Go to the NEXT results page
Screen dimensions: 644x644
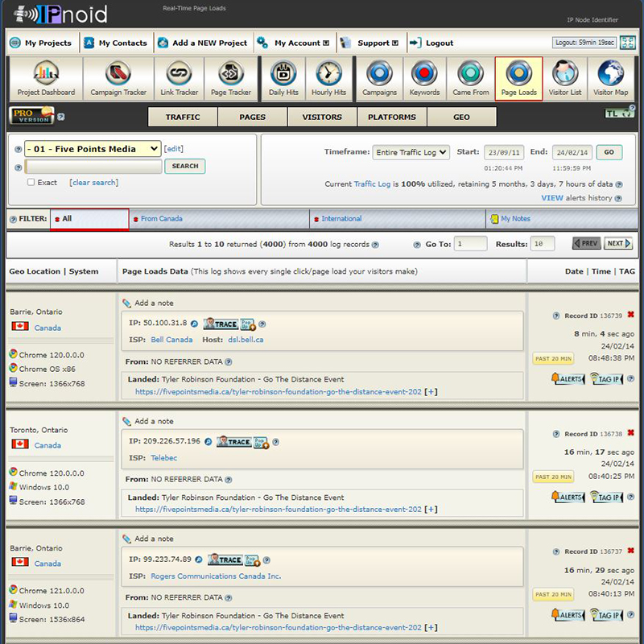pyautogui.click(x=617, y=243)
